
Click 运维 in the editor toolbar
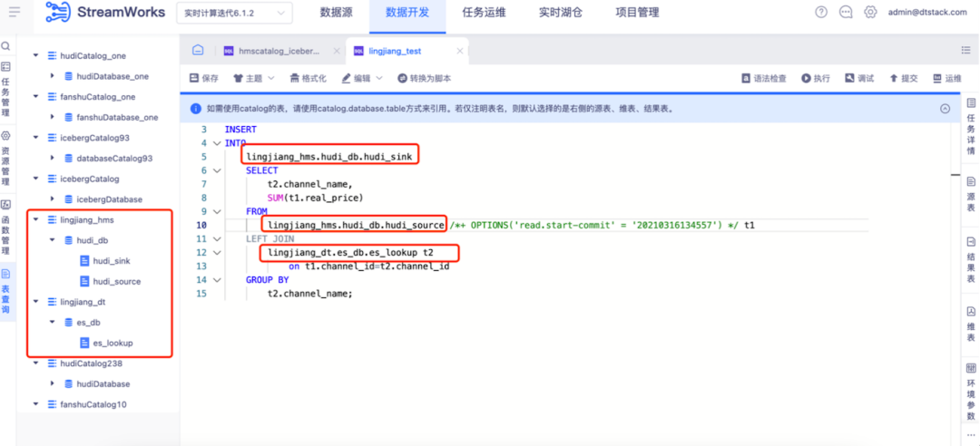click(x=946, y=78)
